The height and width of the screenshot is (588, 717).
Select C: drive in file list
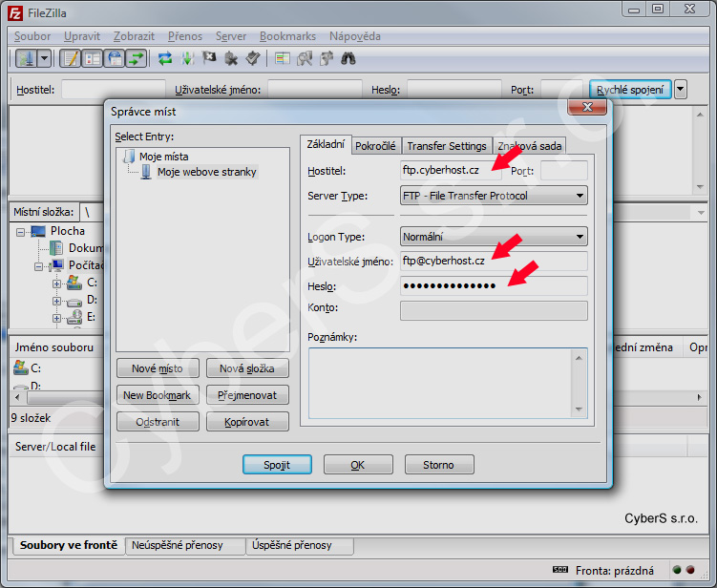(x=28, y=368)
